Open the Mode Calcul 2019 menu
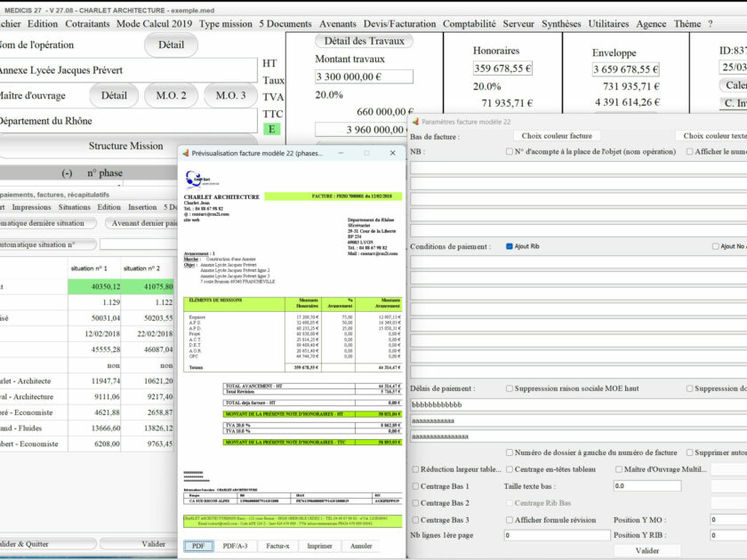Viewport: 747px width, 560px height. (x=155, y=24)
